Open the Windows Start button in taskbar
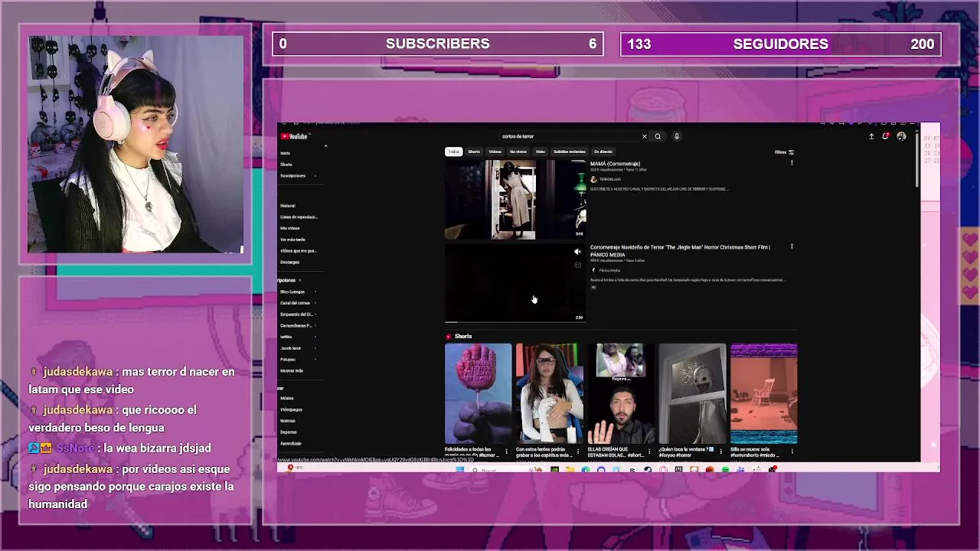This screenshot has height=551, width=980. (459, 469)
